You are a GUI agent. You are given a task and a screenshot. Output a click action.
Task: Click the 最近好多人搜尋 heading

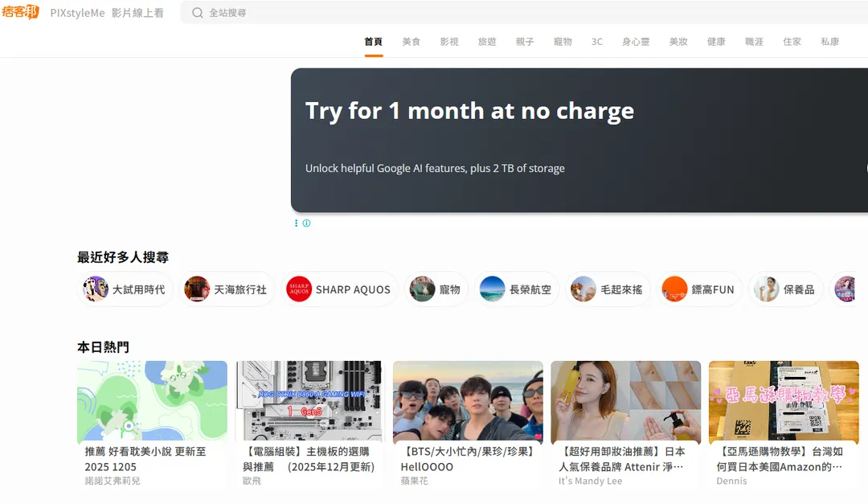coord(123,257)
